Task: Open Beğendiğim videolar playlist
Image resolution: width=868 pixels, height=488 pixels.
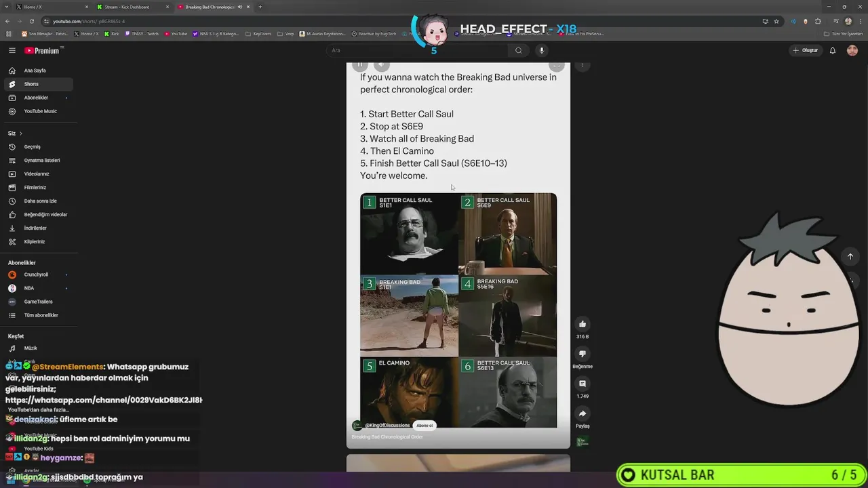Action: [39, 215]
